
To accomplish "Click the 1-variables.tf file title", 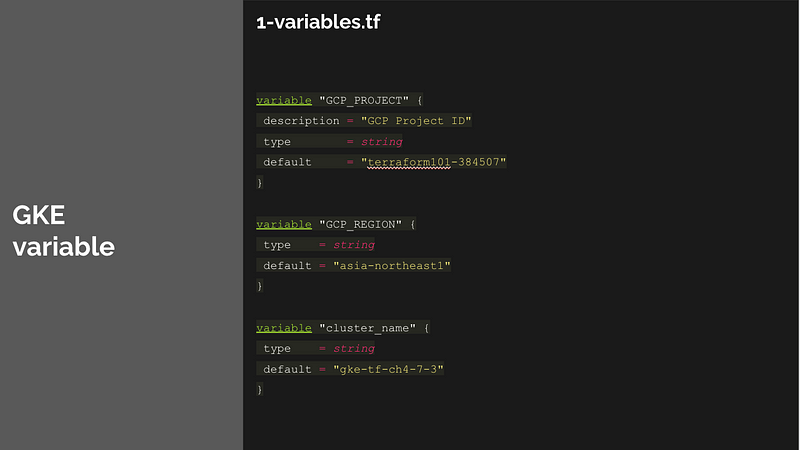I will tap(318, 22).
